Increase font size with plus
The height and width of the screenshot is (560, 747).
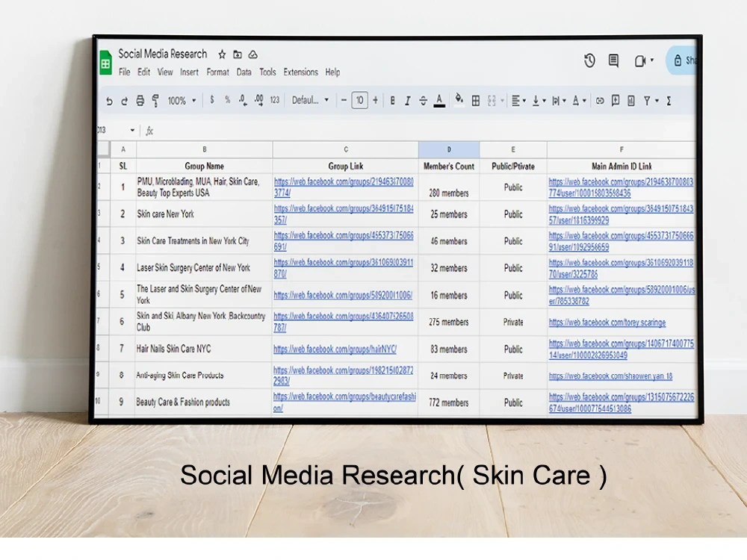click(x=376, y=100)
